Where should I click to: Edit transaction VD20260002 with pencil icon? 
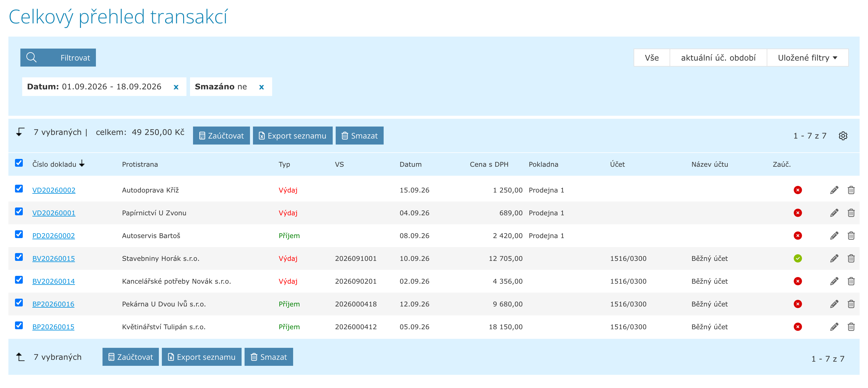(834, 190)
